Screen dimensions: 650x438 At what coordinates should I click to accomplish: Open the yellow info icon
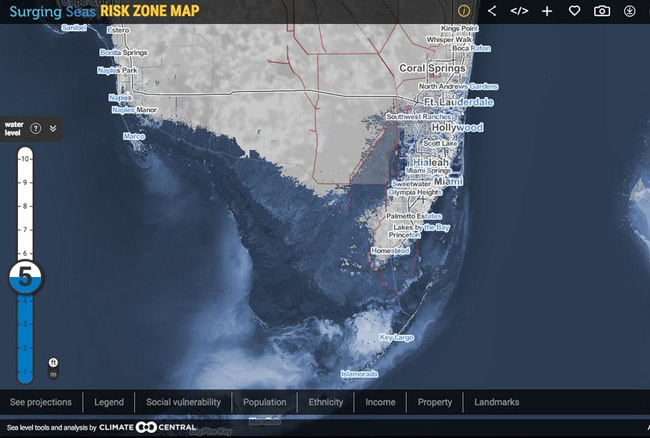[x=464, y=11]
